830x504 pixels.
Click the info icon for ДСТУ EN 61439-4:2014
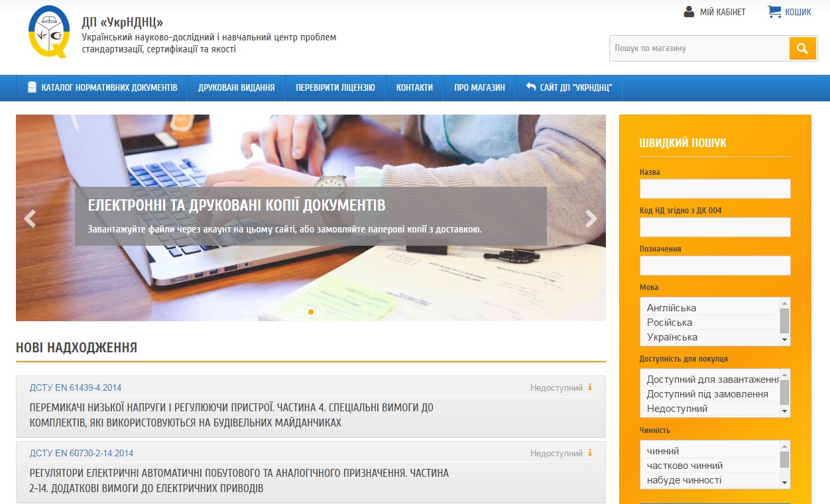click(x=590, y=387)
